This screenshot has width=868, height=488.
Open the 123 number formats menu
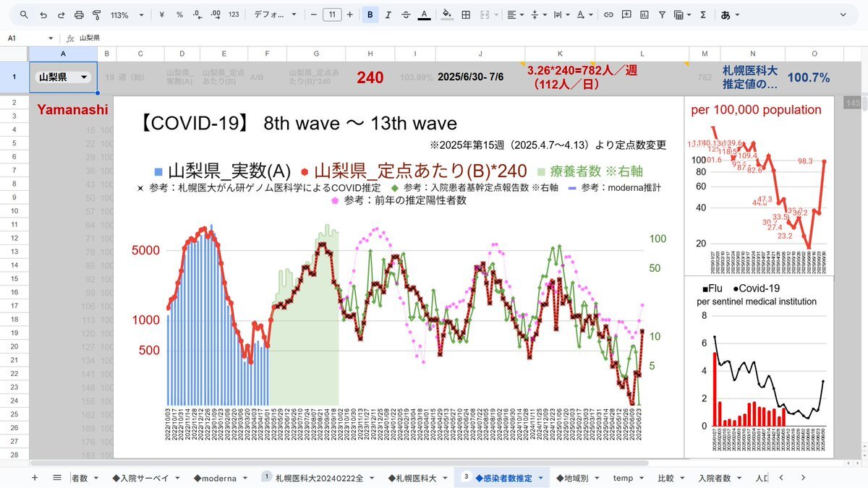pyautogui.click(x=233, y=14)
